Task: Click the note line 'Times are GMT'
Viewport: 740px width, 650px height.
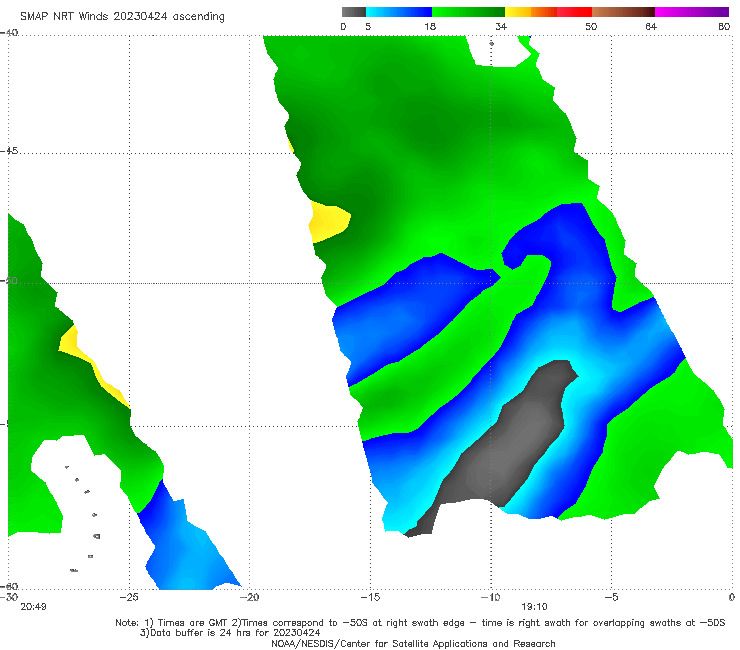Action: [x=193, y=623]
